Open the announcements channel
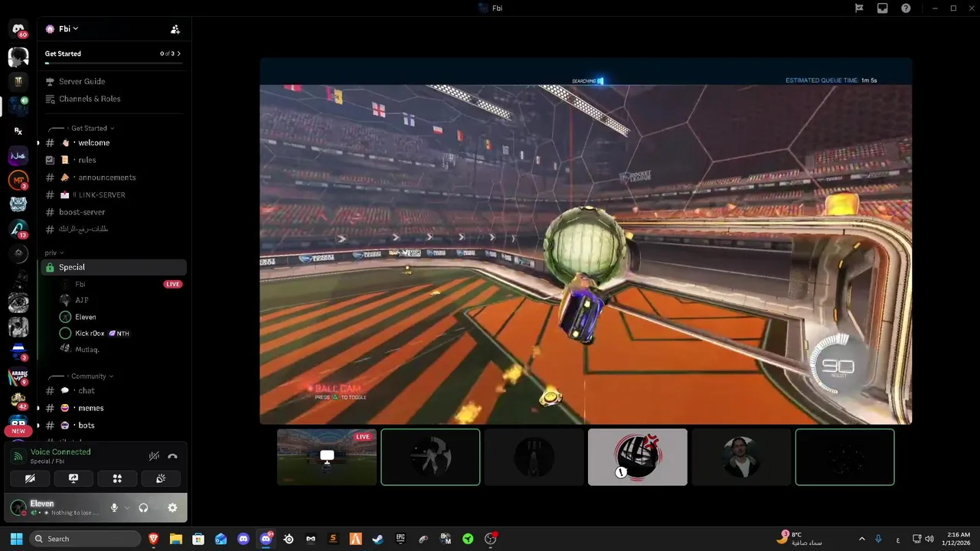 tap(113, 178)
